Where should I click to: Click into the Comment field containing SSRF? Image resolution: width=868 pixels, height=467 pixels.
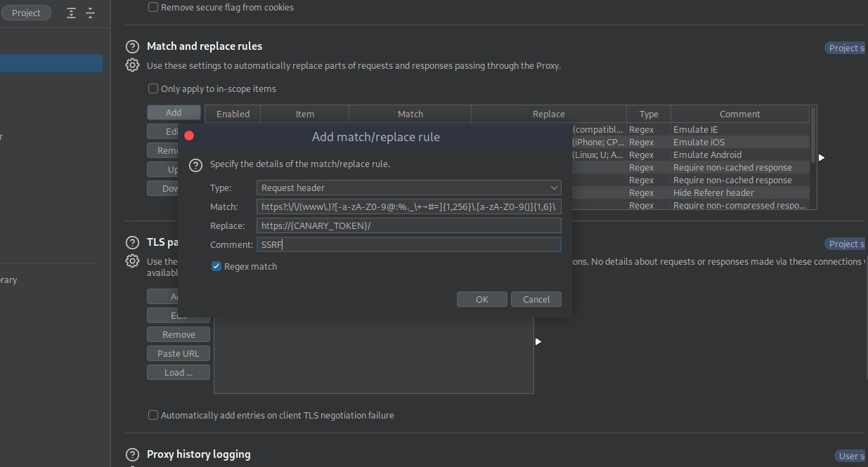click(409, 244)
